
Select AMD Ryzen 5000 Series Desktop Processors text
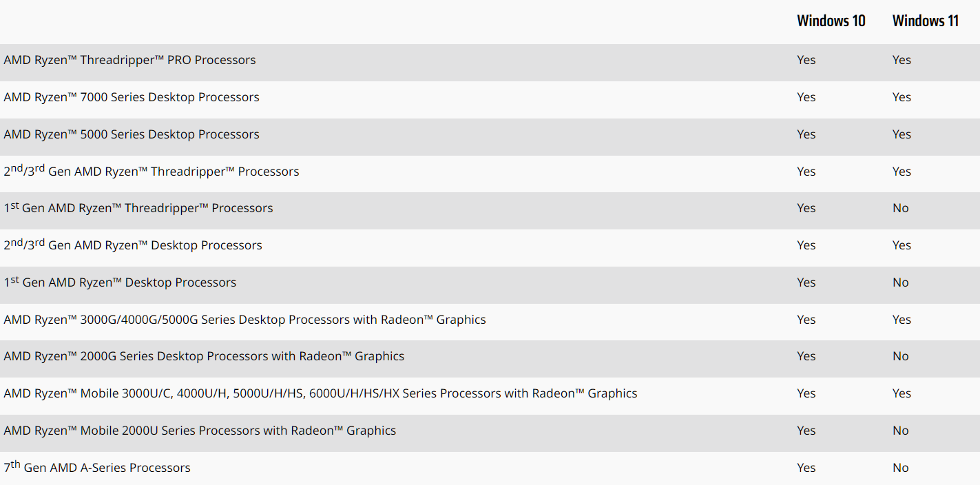(x=132, y=134)
